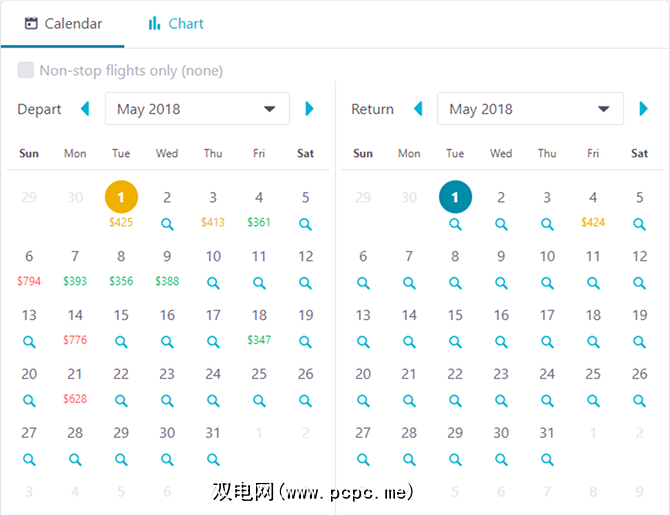Pick the highlighted May 1 departure date
The height and width of the screenshot is (515, 670).
pyautogui.click(x=121, y=197)
